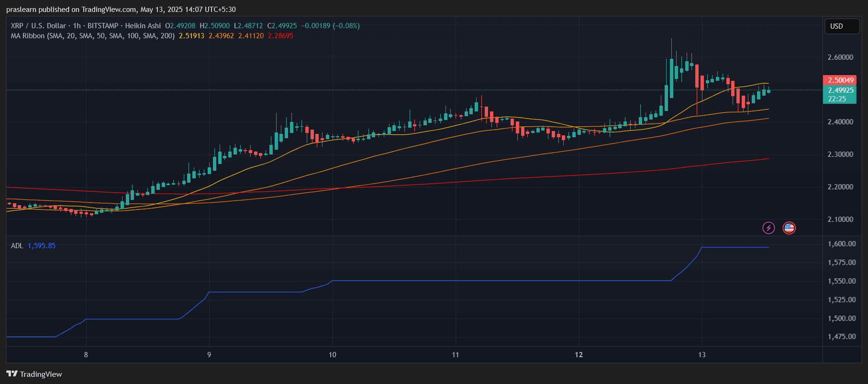The width and height of the screenshot is (868, 384).
Task: Click date label 13 on time axis
Action: [x=701, y=355]
